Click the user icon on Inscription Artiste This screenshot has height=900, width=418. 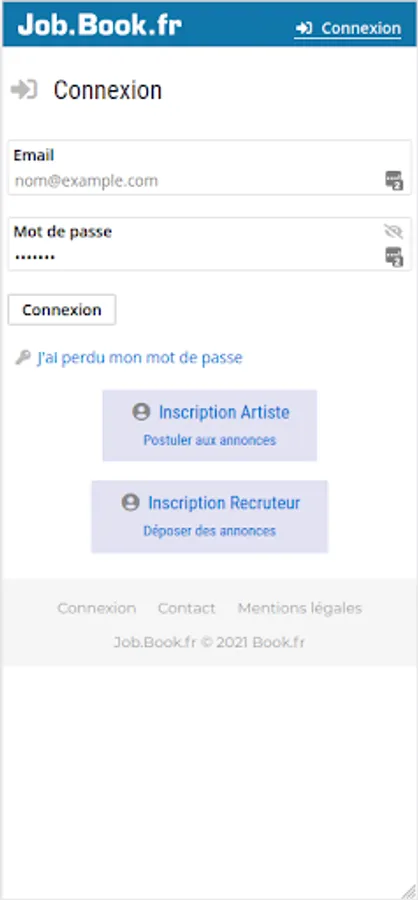(141, 412)
